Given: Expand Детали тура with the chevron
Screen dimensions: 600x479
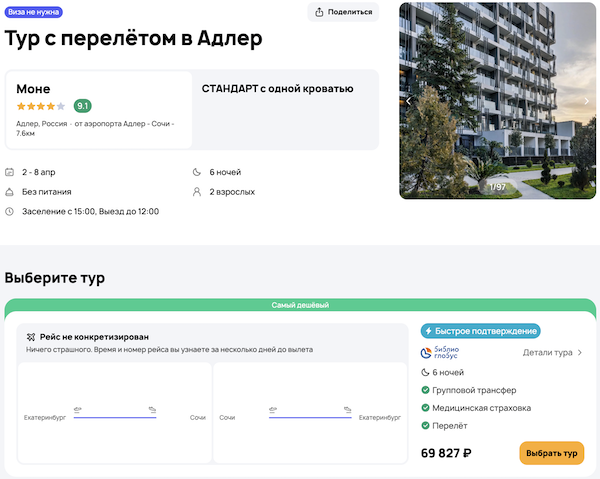Looking at the screenshot, I should 580,352.
